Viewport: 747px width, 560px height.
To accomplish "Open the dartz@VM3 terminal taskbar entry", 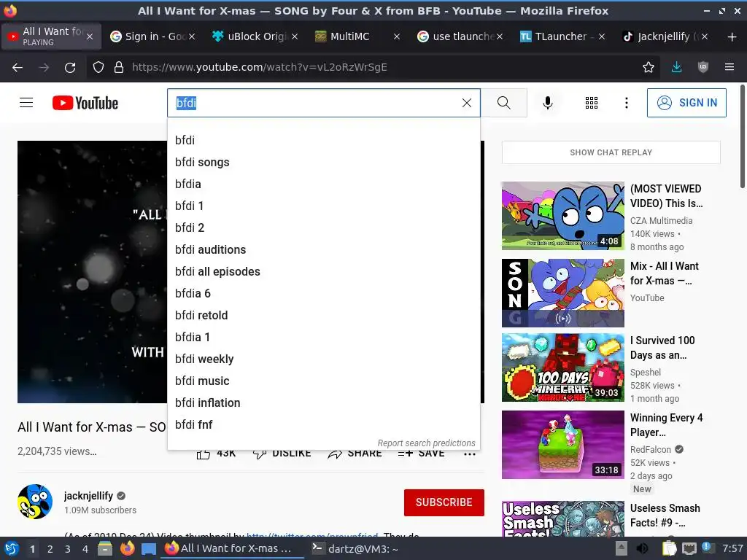I will pos(355,549).
